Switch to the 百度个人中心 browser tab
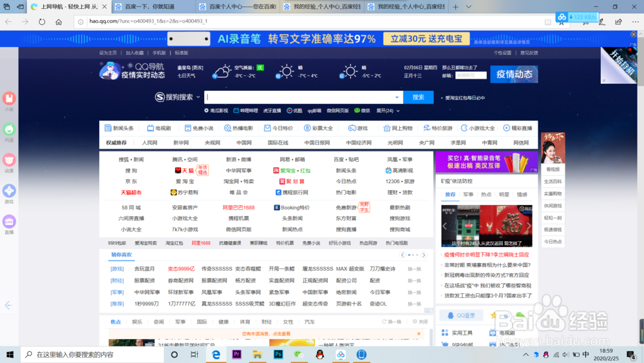 (237, 6)
